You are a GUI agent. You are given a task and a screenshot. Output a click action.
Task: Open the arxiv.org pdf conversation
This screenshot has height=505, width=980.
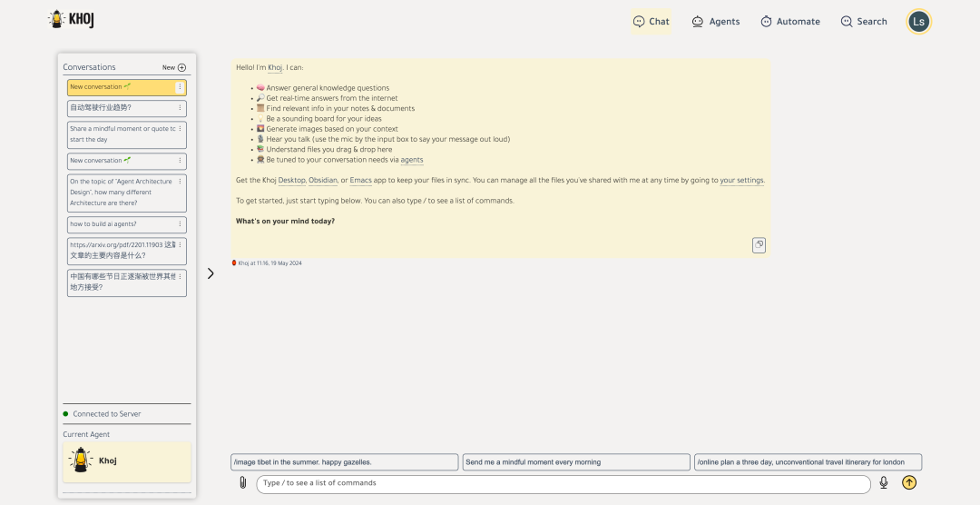(127, 251)
